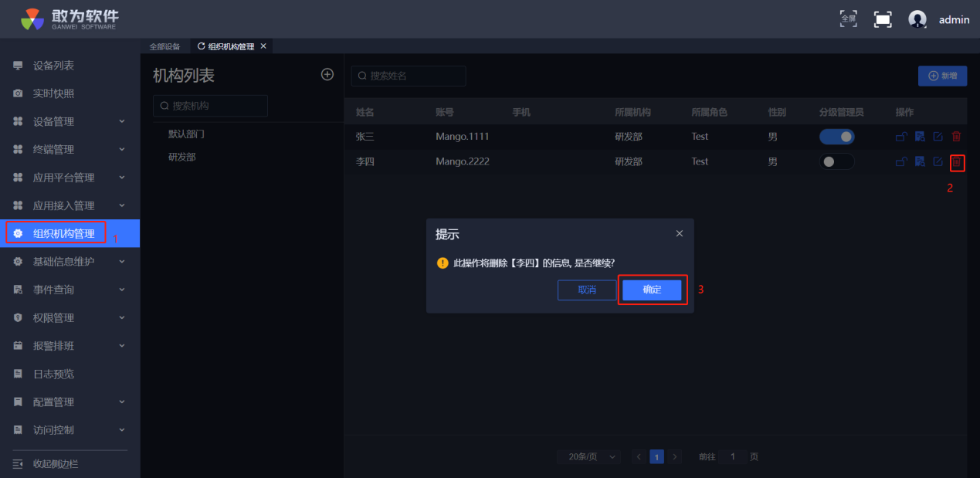Open the 20条/页 page size dropdown

(589, 456)
